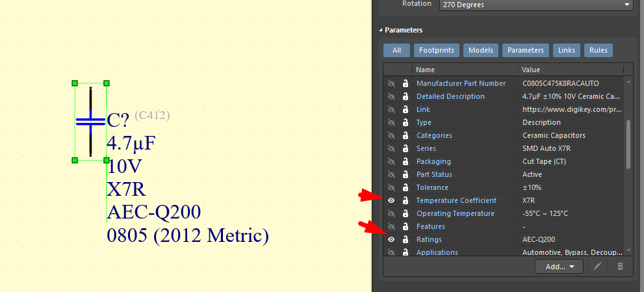Select the Ceramic Capacitors value cell
The width and height of the screenshot is (644, 292).
click(x=571, y=135)
